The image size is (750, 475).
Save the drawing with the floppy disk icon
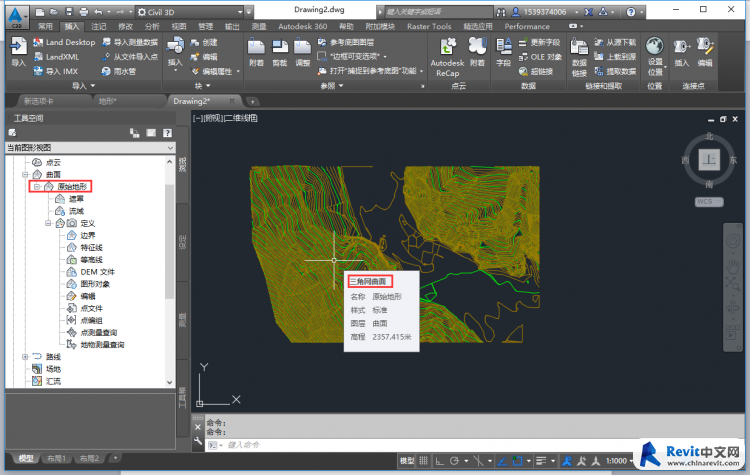[x=69, y=12]
